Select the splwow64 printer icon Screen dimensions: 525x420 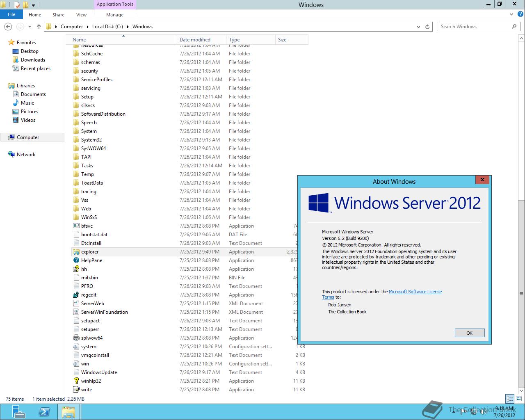[76, 338]
